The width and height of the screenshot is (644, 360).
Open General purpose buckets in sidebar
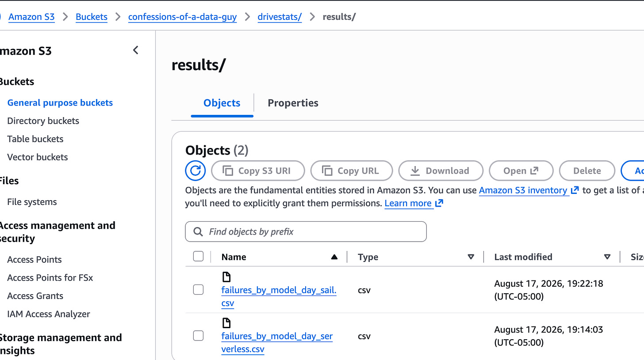(x=60, y=102)
